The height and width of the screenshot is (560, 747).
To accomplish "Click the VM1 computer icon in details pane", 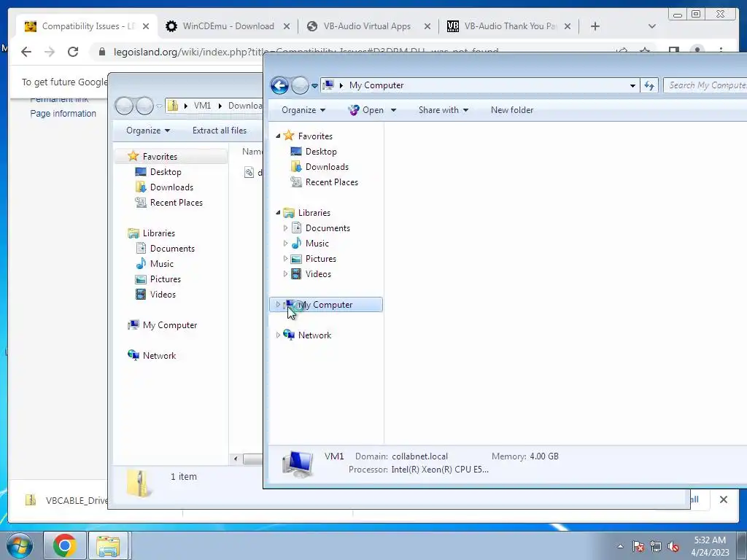I will coord(298,464).
